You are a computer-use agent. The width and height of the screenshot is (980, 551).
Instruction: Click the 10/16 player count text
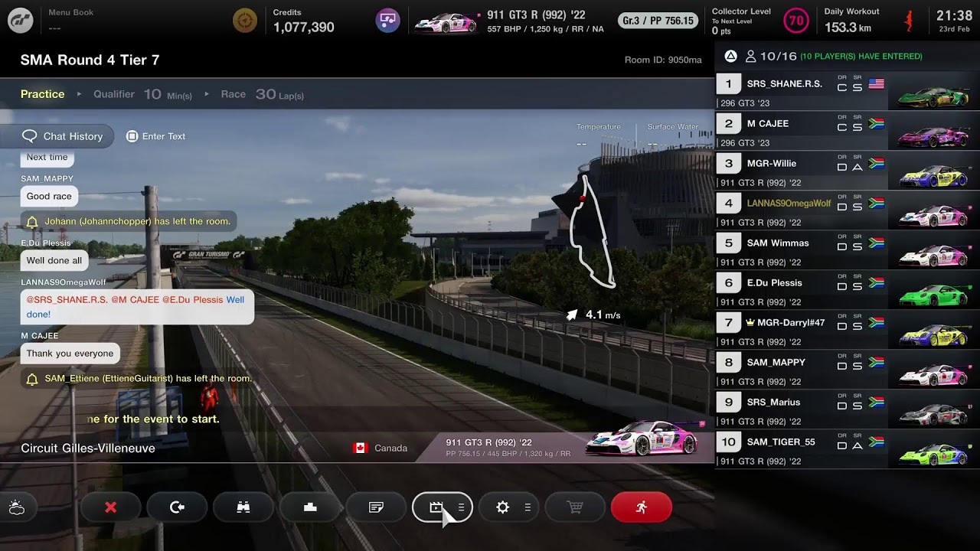pos(778,56)
